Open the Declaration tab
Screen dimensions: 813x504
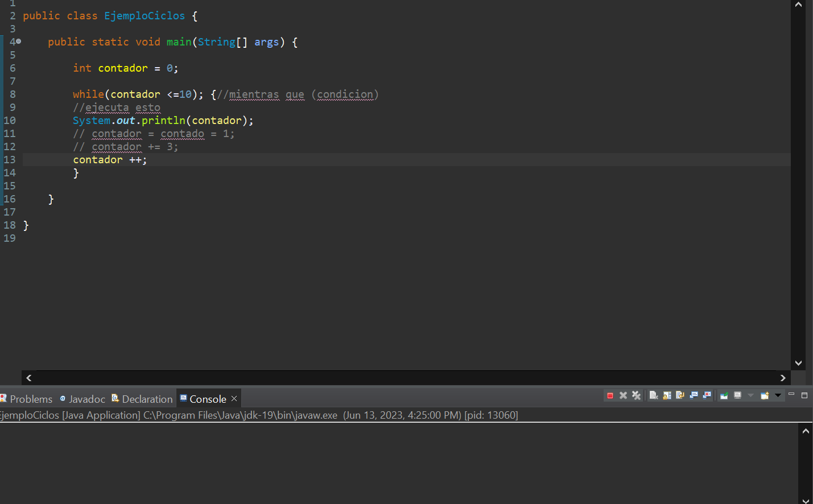coord(142,399)
